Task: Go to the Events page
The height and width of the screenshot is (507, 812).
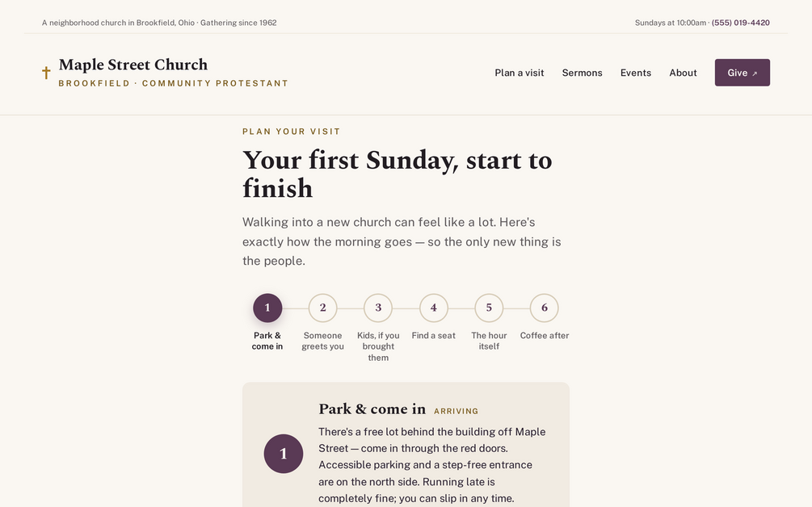Action: (x=635, y=73)
